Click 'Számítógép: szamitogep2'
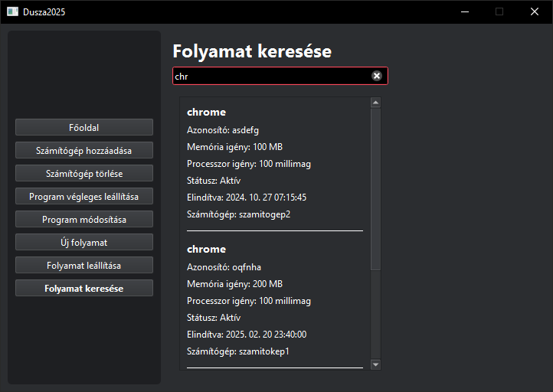Image resolution: width=553 pixels, height=392 pixels. click(238, 214)
